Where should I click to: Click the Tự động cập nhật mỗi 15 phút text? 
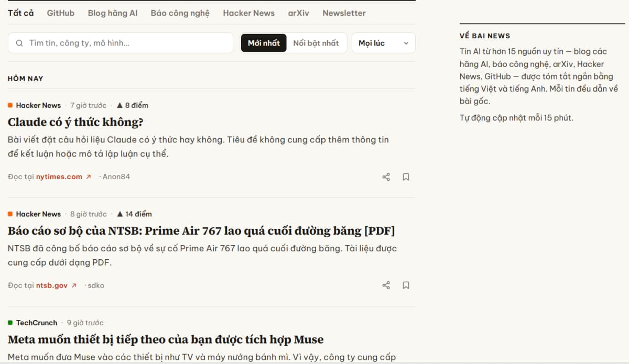pyautogui.click(x=516, y=118)
